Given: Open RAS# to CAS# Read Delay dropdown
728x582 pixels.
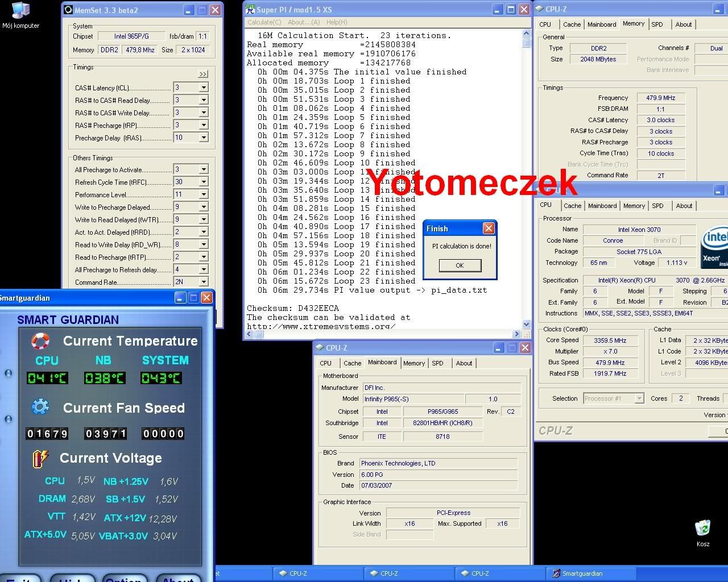Looking at the screenshot, I should 203,100.
